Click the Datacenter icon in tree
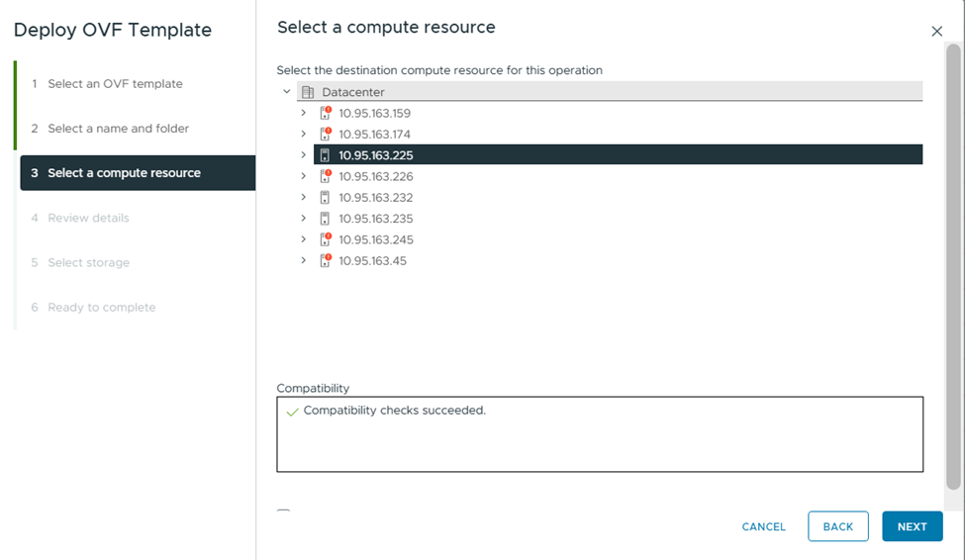Screen dimensions: 965x560 pos(307,92)
